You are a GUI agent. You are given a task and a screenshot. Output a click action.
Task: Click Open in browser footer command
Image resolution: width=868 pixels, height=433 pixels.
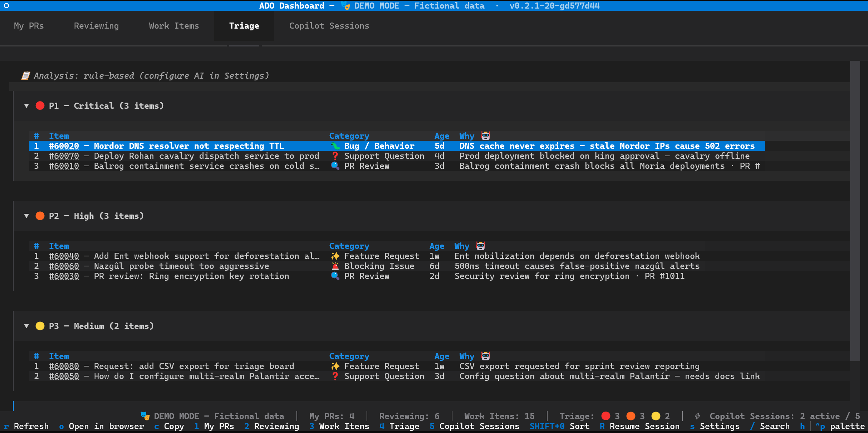102,426
